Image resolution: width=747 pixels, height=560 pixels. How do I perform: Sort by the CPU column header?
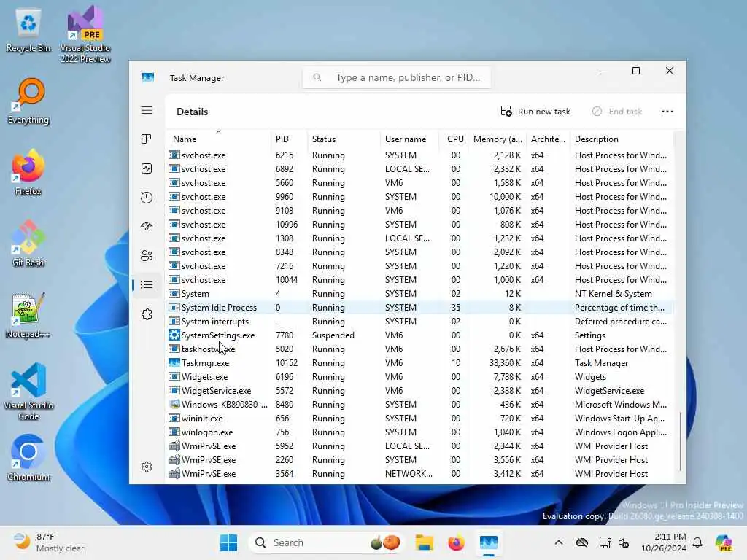[454, 139]
